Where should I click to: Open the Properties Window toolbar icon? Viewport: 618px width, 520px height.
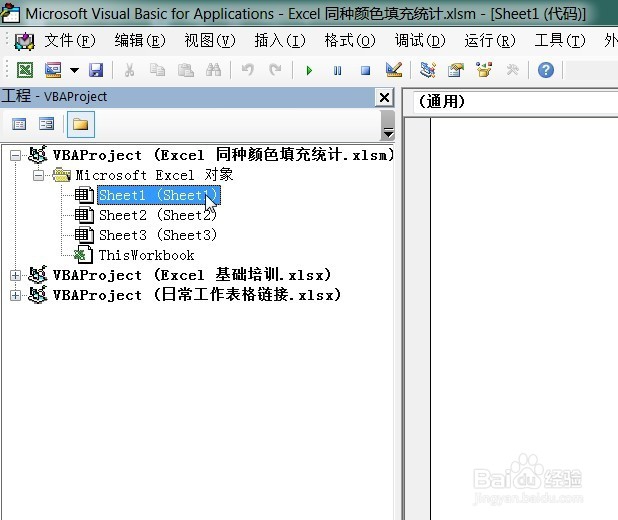click(456, 71)
